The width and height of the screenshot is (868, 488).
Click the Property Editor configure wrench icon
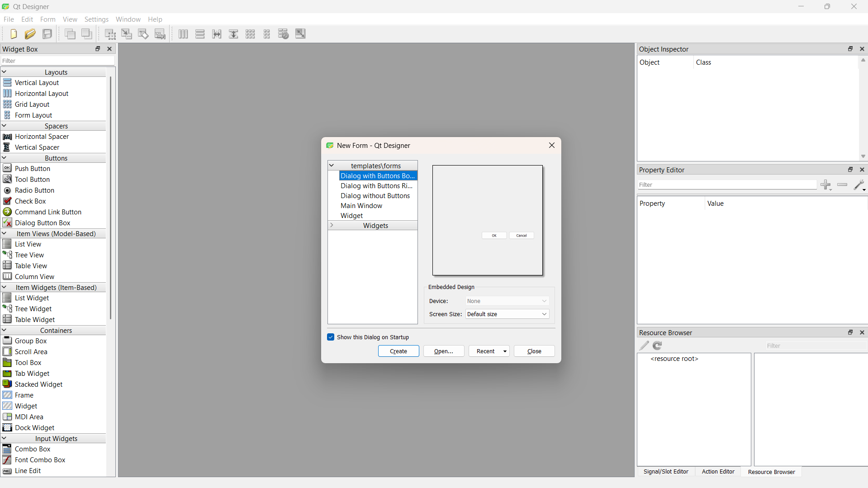pos(859,185)
